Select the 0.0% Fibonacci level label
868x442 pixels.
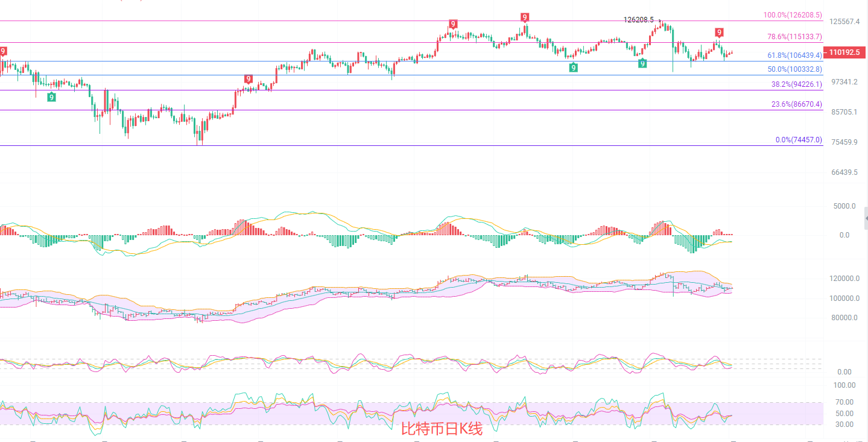point(798,140)
